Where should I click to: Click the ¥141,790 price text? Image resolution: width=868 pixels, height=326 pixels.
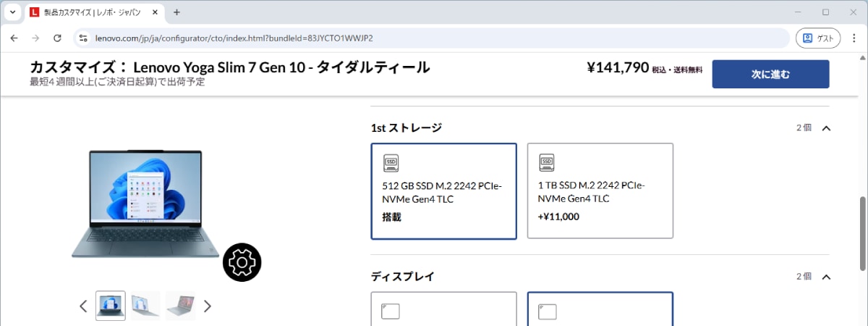pyautogui.click(x=618, y=68)
